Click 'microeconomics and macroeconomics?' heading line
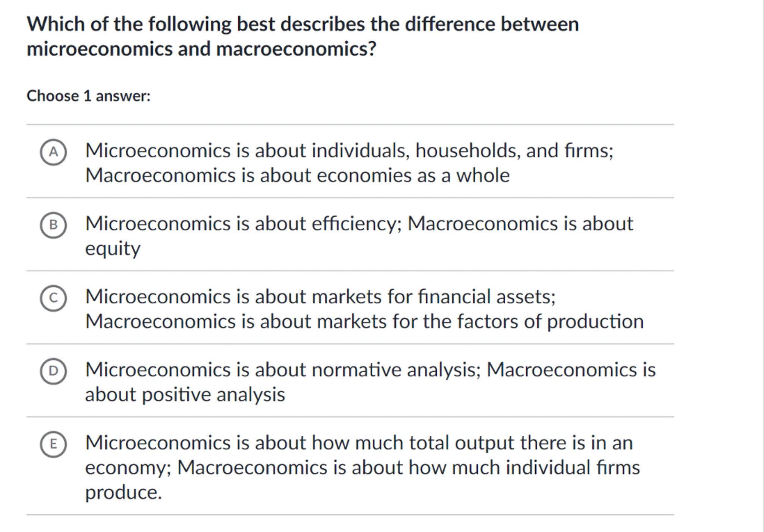Image resolution: width=764 pixels, height=532 pixels. coord(201,49)
